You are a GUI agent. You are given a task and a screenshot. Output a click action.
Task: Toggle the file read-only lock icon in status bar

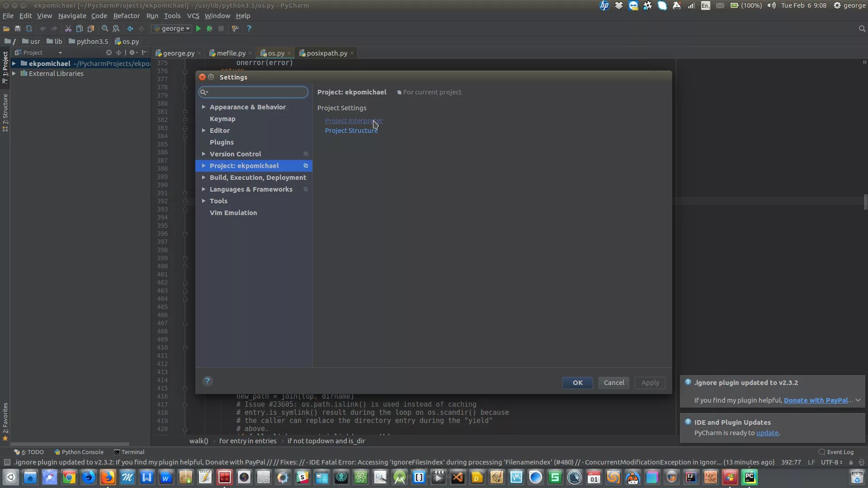[851, 462]
